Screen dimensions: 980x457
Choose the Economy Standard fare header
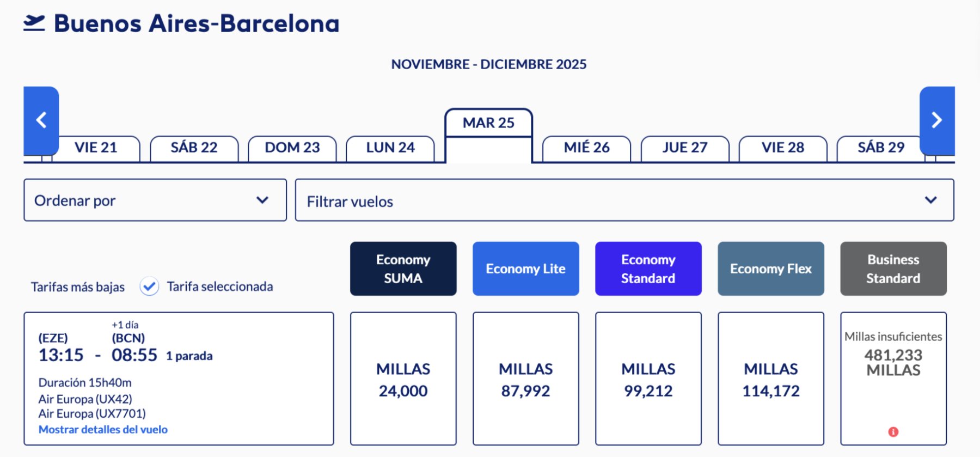(x=648, y=269)
